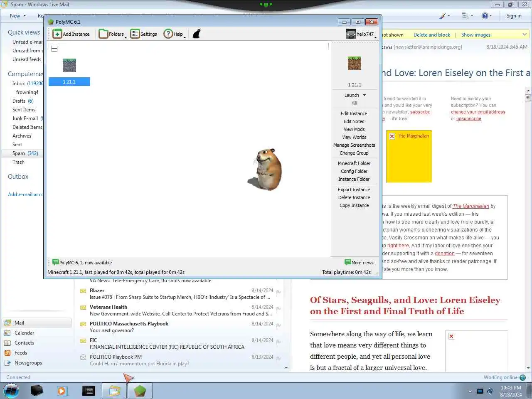This screenshot has width=532, height=399.
Task: Open PolyMC Settings
Action: [x=144, y=34]
